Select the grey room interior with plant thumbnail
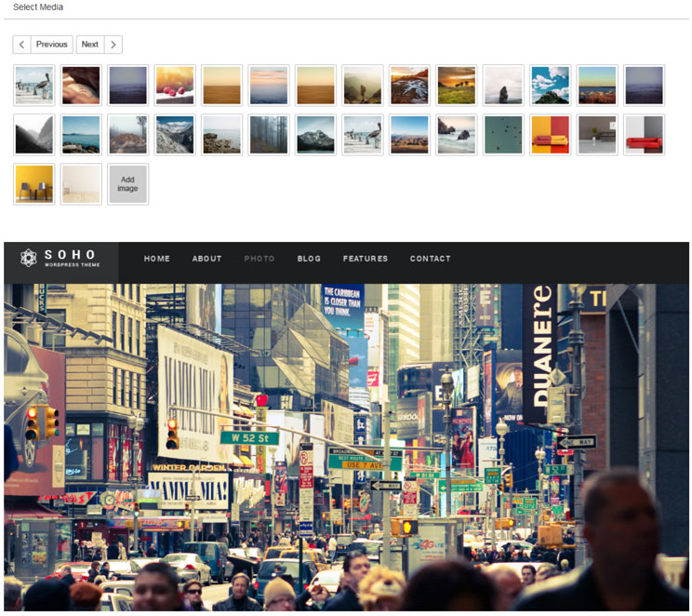The width and height of the screenshot is (692, 616). 597,135
